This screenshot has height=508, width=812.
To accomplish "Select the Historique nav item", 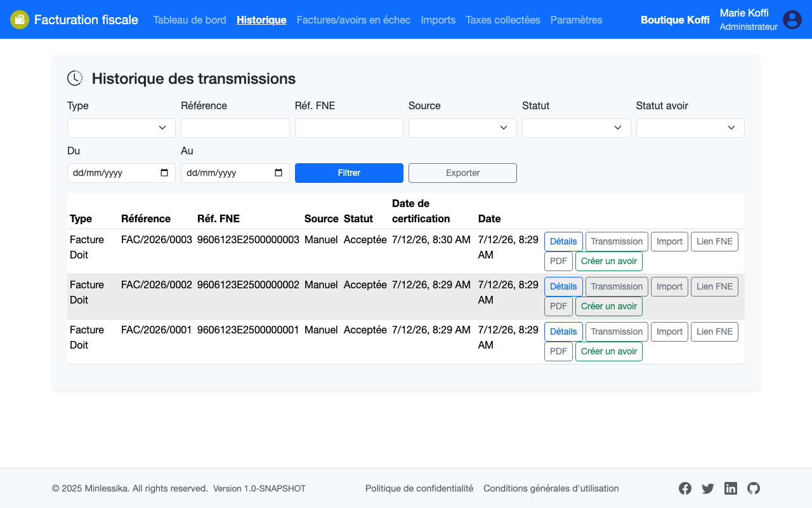I will coord(261,20).
